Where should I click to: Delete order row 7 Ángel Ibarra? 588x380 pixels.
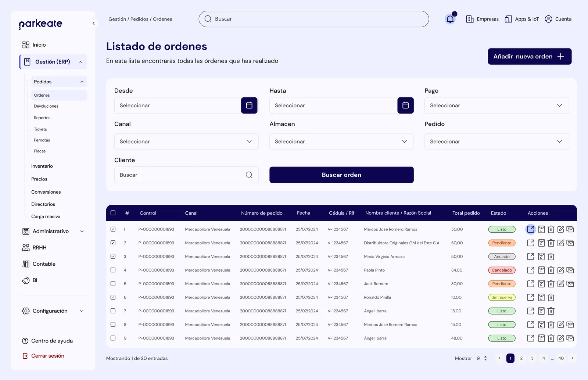(x=551, y=311)
